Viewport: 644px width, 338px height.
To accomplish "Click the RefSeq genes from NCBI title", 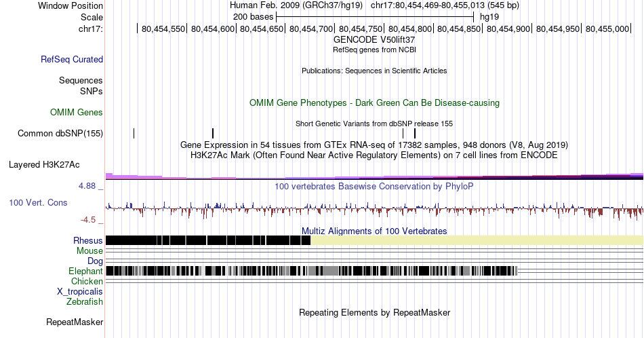I will 374,50.
